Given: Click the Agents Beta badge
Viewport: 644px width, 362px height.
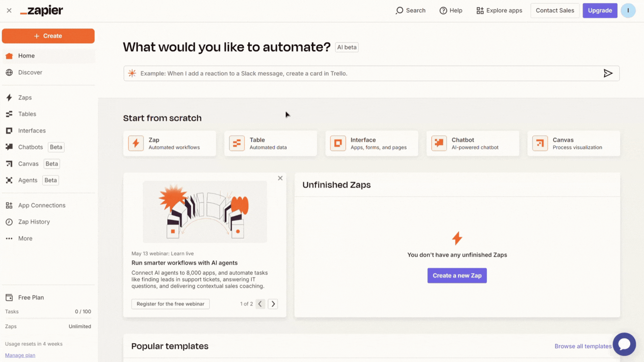Looking at the screenshot, I should coord(51,180).
